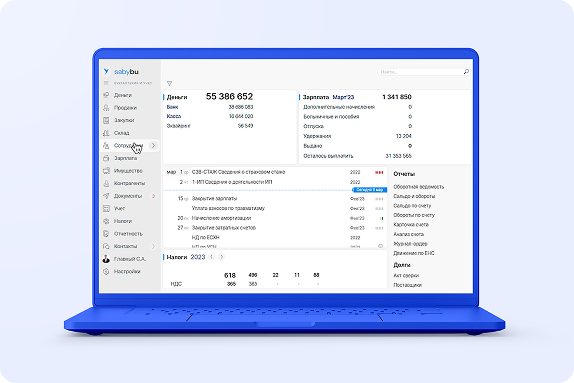Open the Склад sidebar icon

point(106,133)
